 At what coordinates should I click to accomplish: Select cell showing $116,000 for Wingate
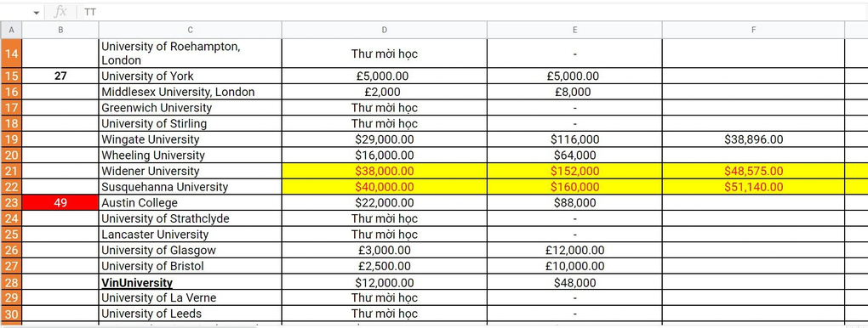[x=574, y=139]
